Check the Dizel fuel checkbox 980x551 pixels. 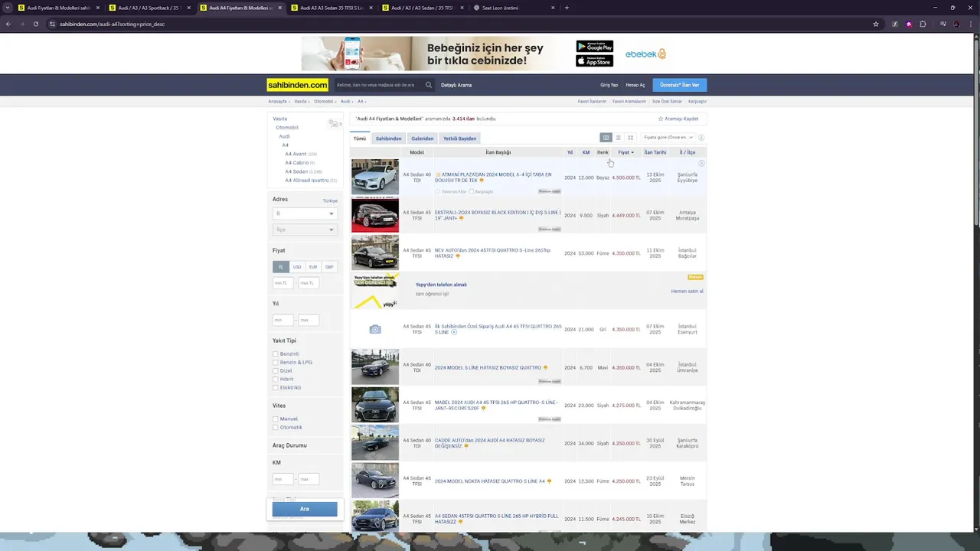[276, 371]
